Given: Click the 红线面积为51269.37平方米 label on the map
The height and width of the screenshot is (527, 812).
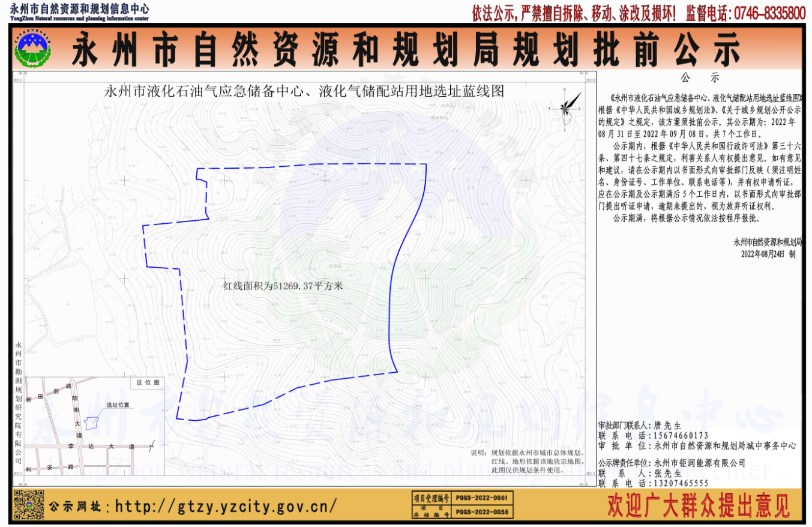Looking at the screenshot, I should point(282,287).
